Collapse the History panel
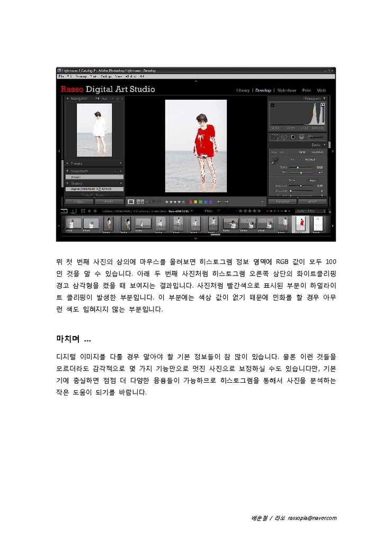 point(68,183)
